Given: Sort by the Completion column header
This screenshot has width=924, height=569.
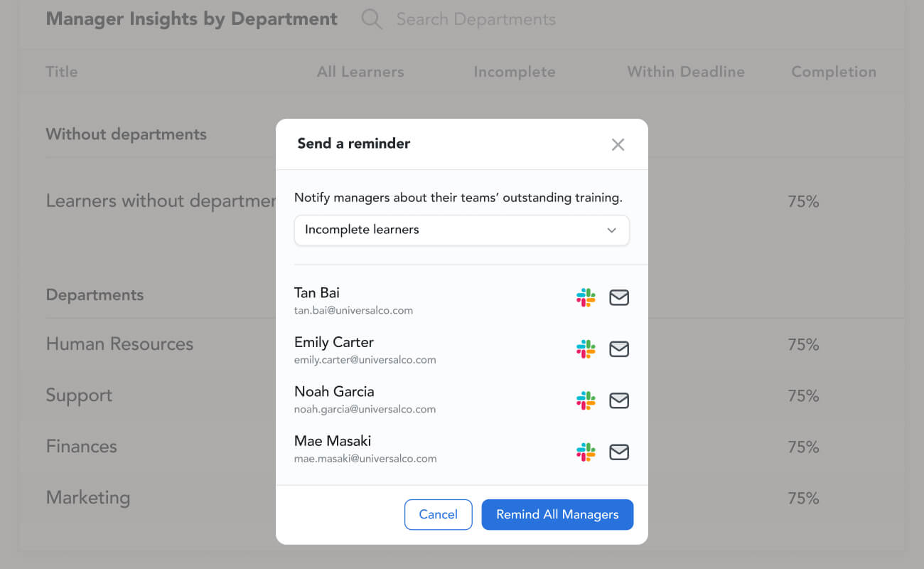Looking at the screenshot, I should click(833, 72).
